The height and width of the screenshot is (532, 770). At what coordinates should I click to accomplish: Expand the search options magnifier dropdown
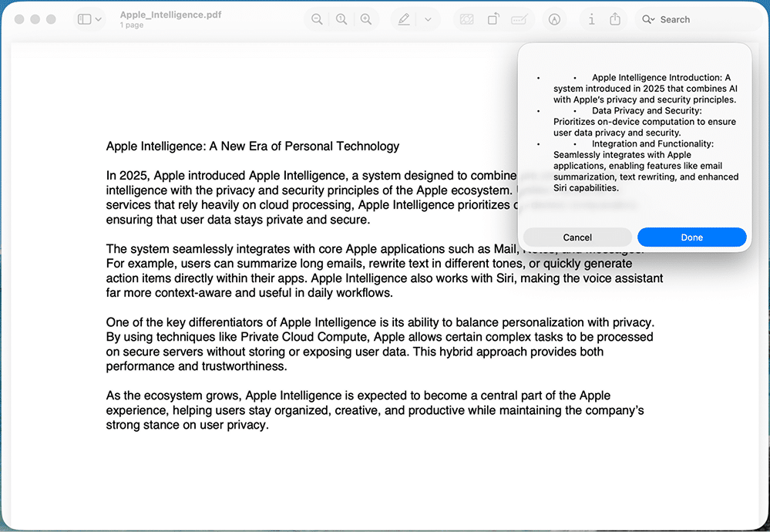point(650,19)
